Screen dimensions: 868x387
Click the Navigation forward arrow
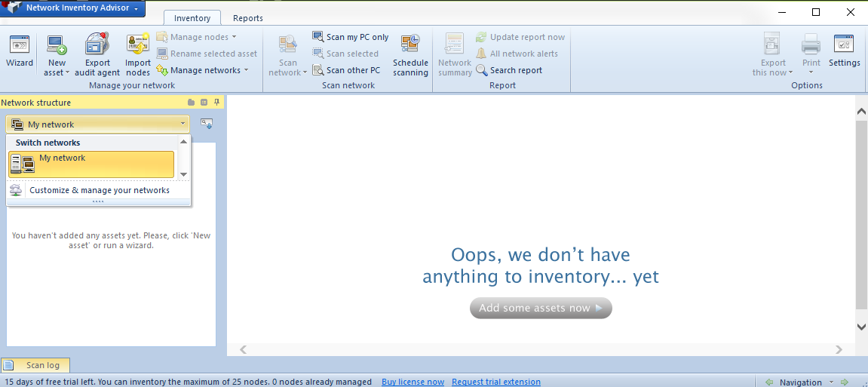point(844,382)
